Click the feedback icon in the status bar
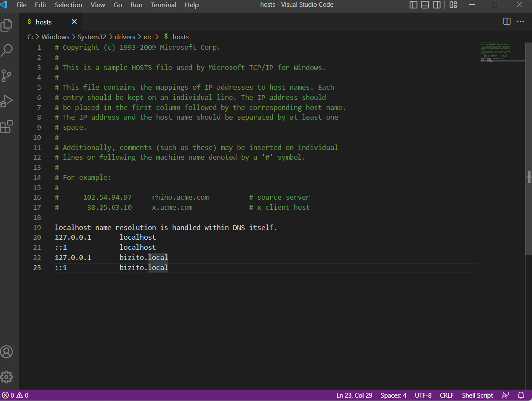 pos(505,395)
